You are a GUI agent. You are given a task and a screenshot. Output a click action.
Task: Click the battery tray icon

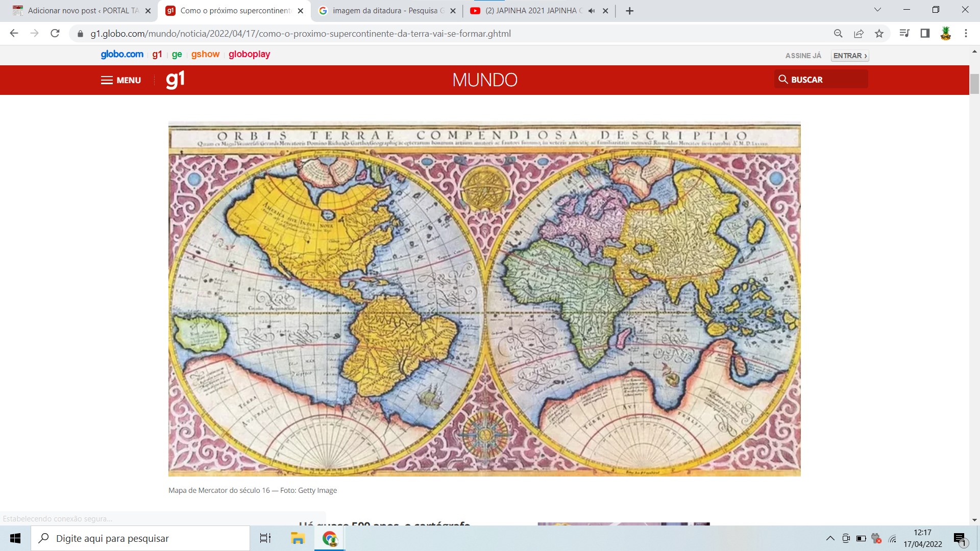(861, 538)
